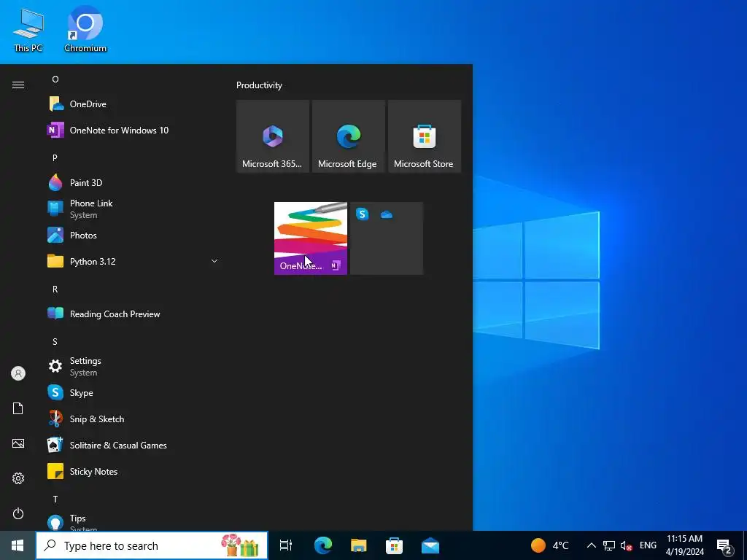
Task: Open the notification center icon
Action: point(724,545)
